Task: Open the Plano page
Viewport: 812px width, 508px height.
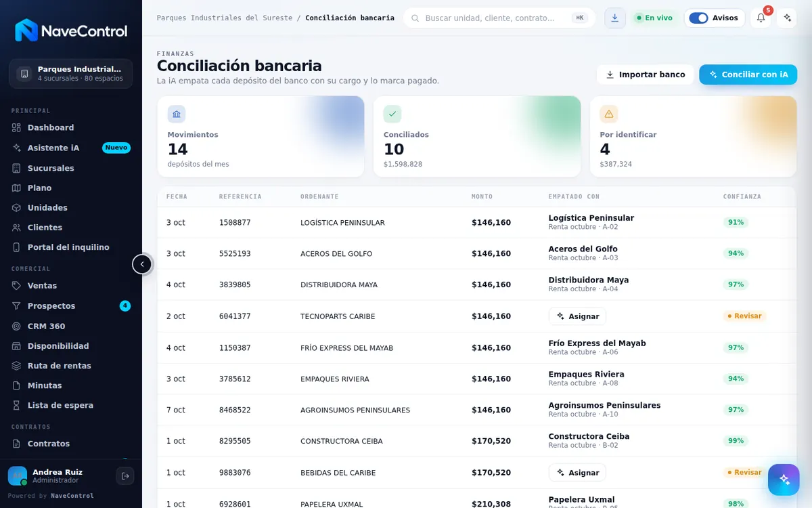Action: (71, 188)
